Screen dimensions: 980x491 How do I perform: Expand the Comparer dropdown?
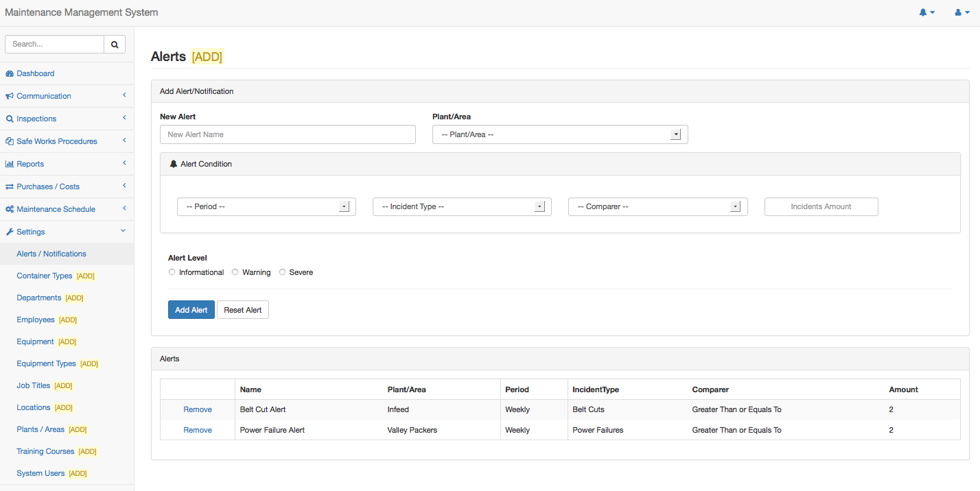coord(657,206)
